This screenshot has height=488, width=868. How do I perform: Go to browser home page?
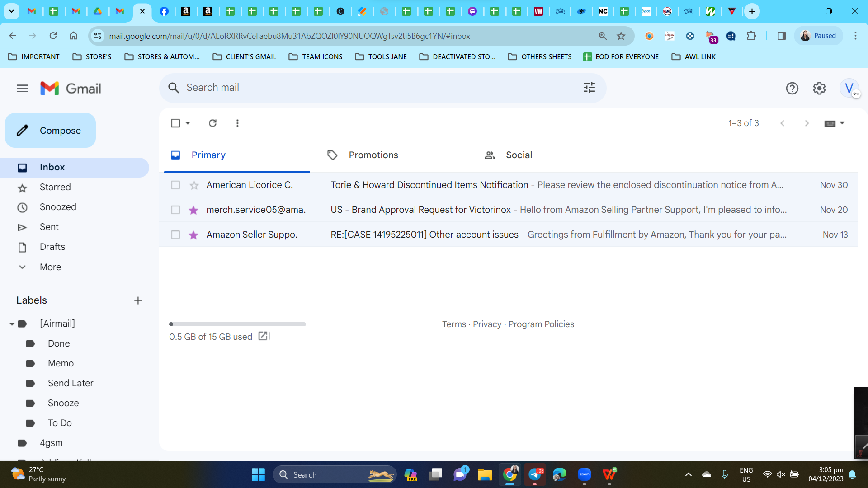[73, 36]
